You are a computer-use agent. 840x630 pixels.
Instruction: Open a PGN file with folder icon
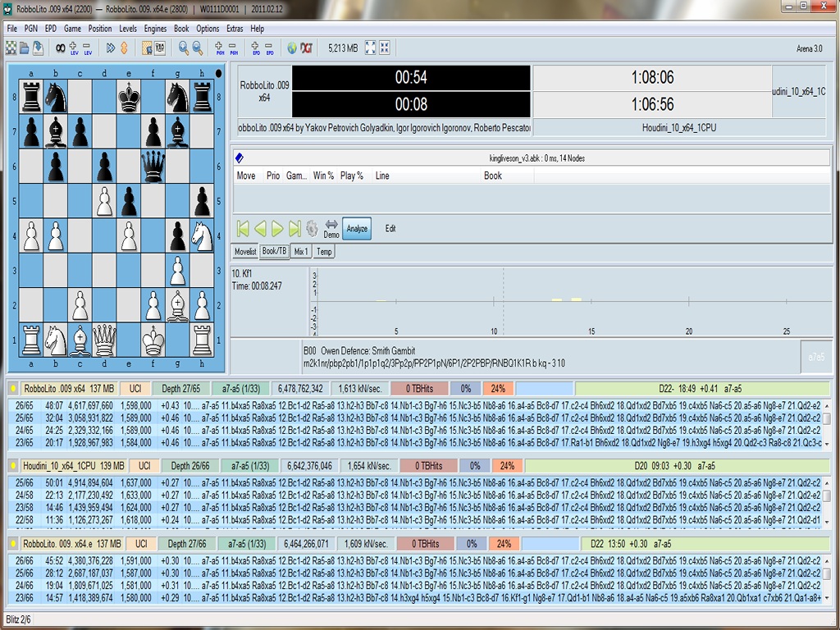coord(24,48)
